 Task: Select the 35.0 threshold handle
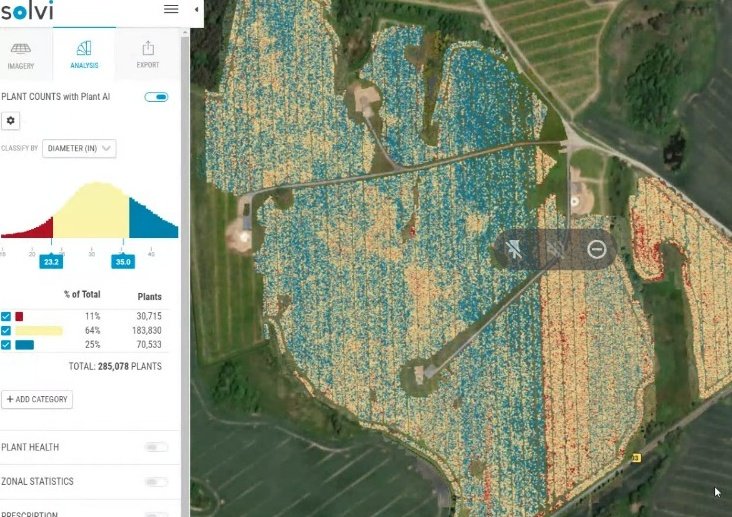[123, 261]
